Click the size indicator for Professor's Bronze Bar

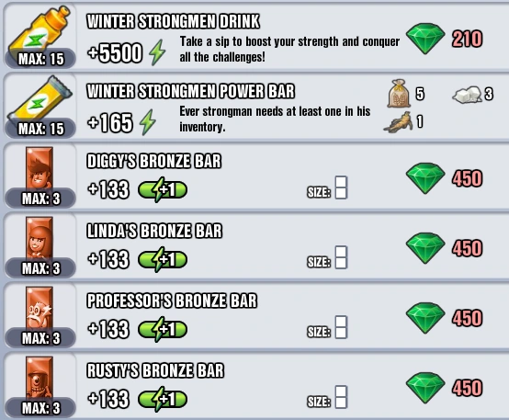(x=327, y=327)
